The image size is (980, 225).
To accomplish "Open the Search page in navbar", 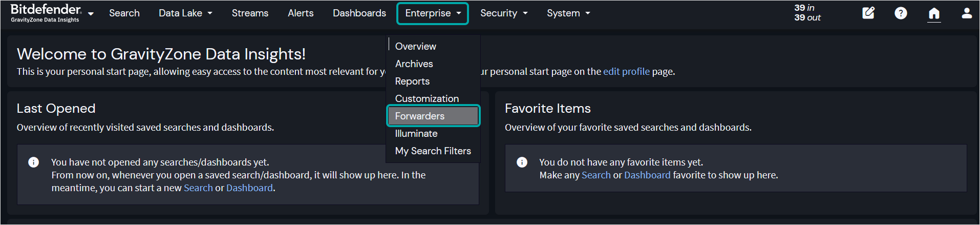I will point(124,13).
